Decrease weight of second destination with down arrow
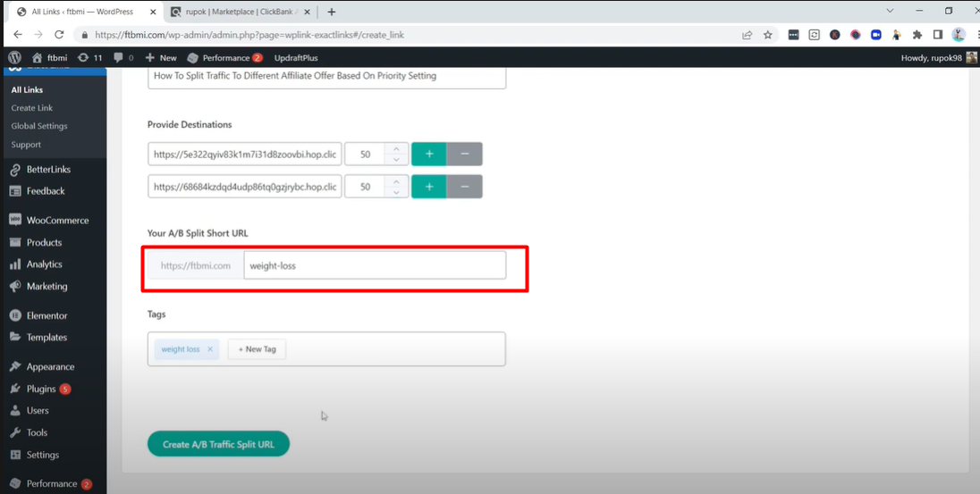 pyautogui.click(x=395, y=192)
